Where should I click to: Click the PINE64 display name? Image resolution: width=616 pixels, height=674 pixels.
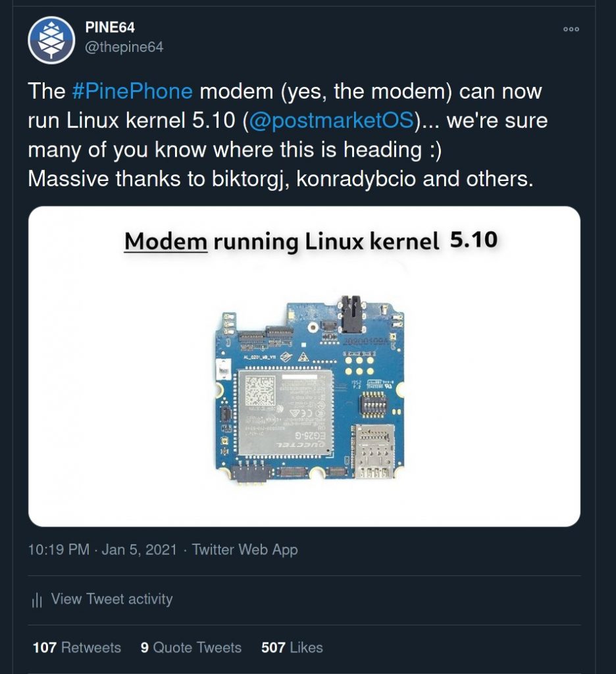click(x=110, y=28)
